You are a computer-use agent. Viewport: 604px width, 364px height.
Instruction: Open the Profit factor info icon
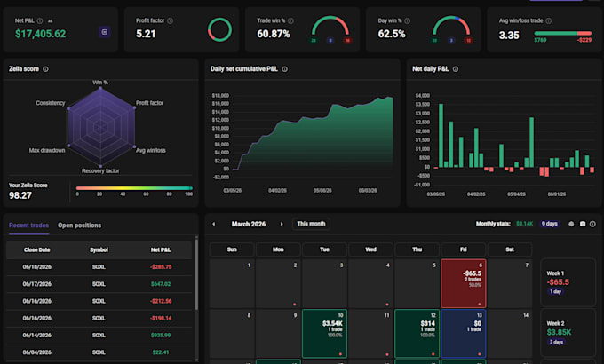[x=170, y=20]
